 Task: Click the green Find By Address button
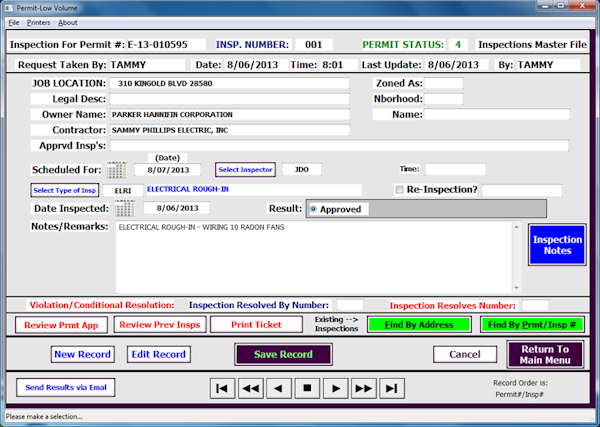[419, 324]
